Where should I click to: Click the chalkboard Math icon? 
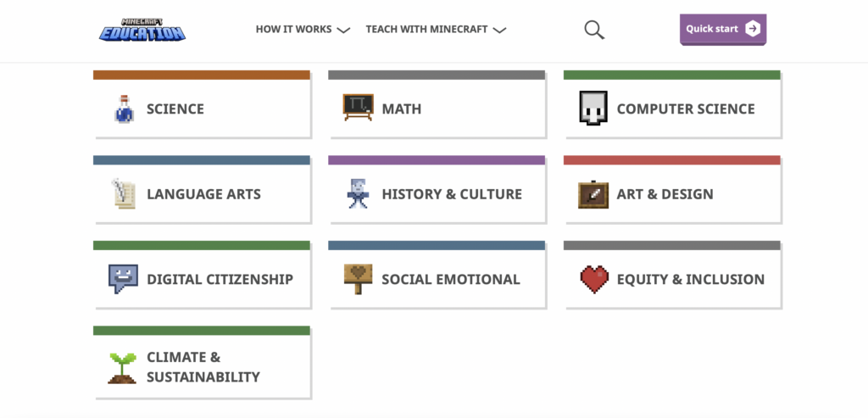coord(359,108)
